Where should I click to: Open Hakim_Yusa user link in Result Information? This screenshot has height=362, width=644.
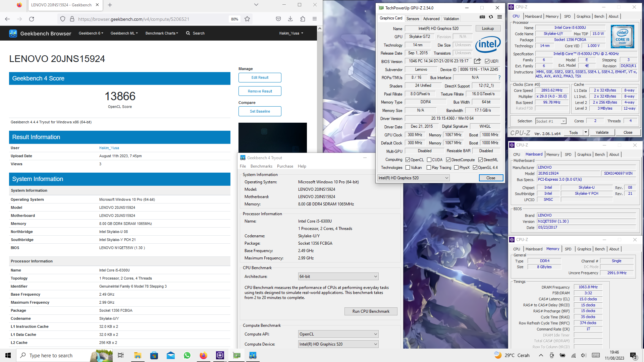pos(109,148)
